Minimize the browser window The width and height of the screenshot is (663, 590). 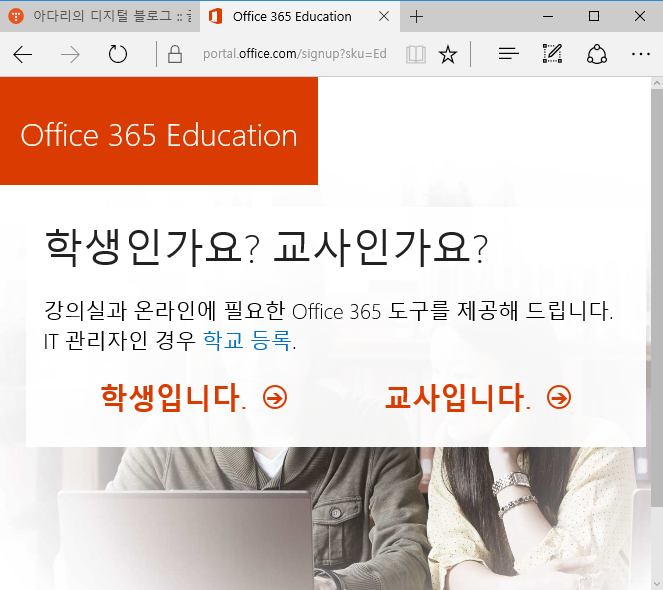tap(548, 16)
